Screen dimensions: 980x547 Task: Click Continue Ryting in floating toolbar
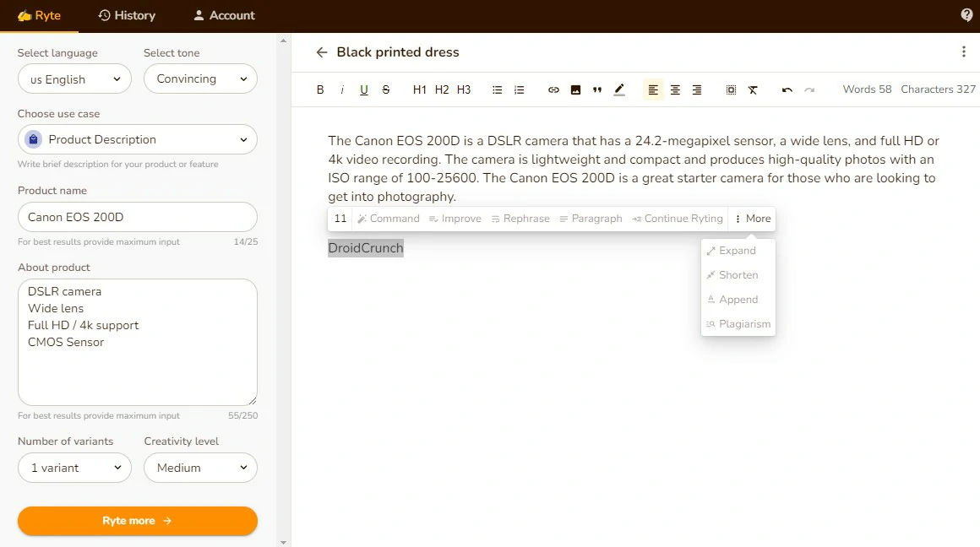[677, 219]
